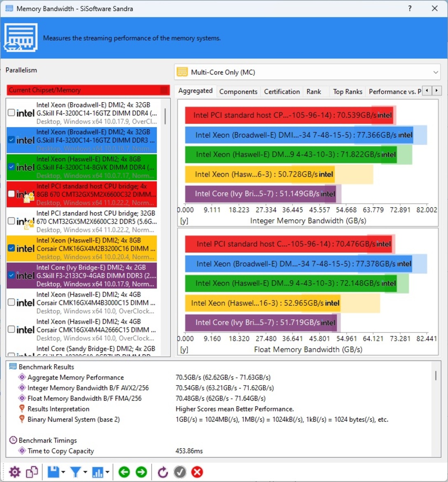Click the bar chart icon in the toolbar
Screen dimensions: 448x482
click(98, 472)
